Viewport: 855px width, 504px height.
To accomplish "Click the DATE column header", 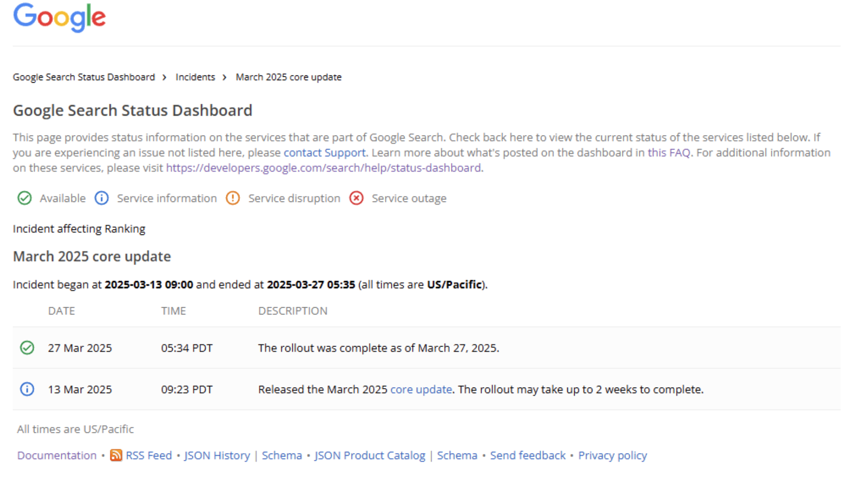I will (62, 311).
